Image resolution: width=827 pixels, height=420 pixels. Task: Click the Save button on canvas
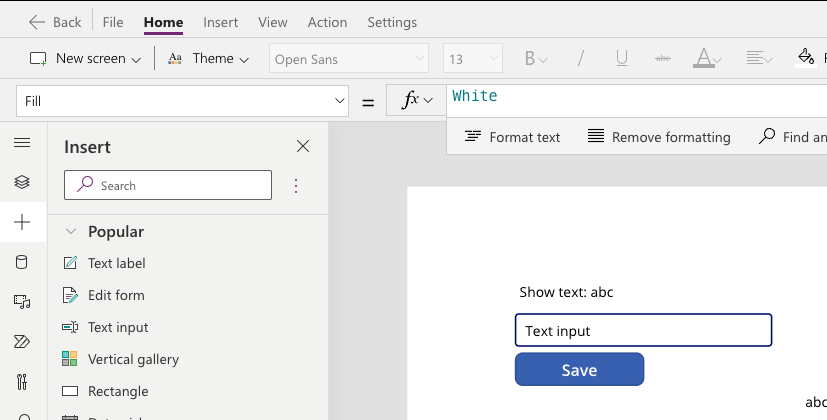[x=579, y=370]
